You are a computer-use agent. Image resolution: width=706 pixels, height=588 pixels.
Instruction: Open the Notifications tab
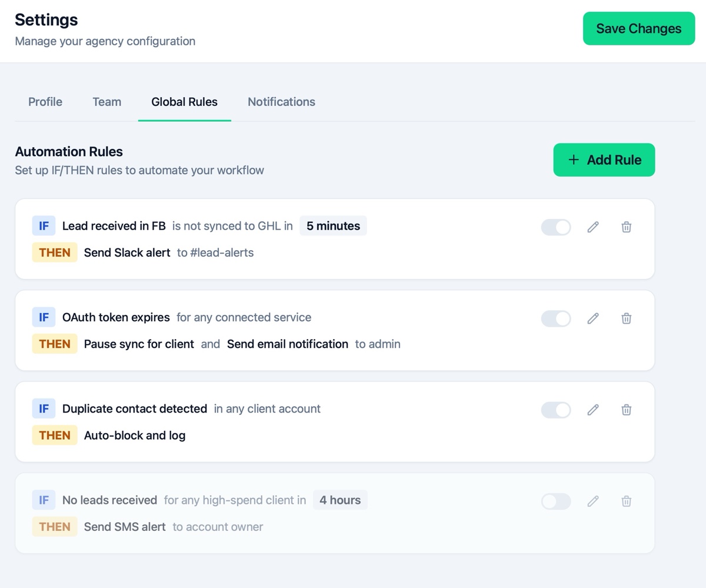(x=281, y=102)
